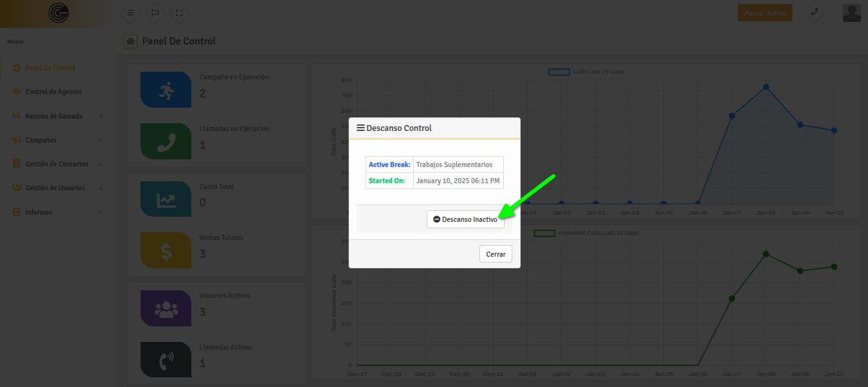
Task: Close the dialog with Cerrar button
Action: (x=496, y=254)
